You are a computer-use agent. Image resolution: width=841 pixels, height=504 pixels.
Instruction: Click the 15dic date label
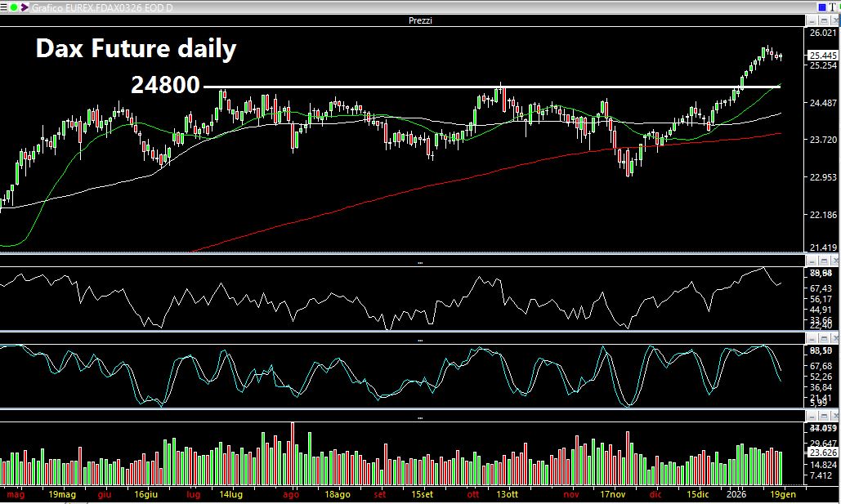698,494
